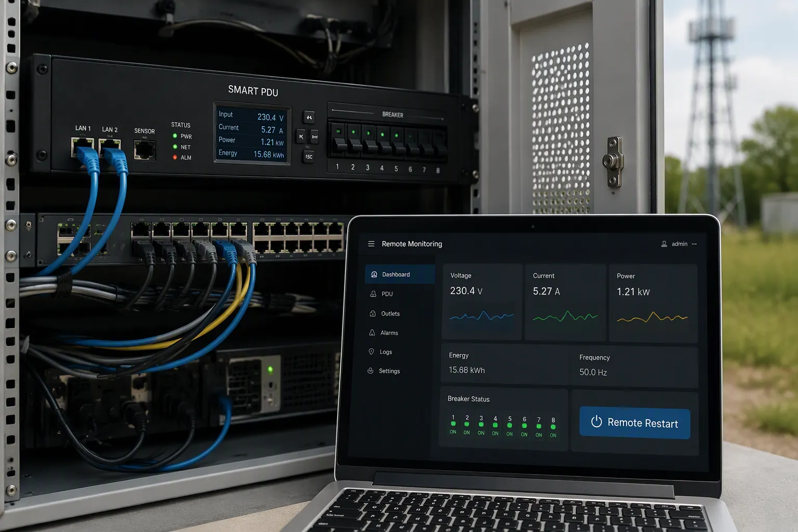Push the enter button right of K on PDU

pyautogui.click(x=314, y=137)
